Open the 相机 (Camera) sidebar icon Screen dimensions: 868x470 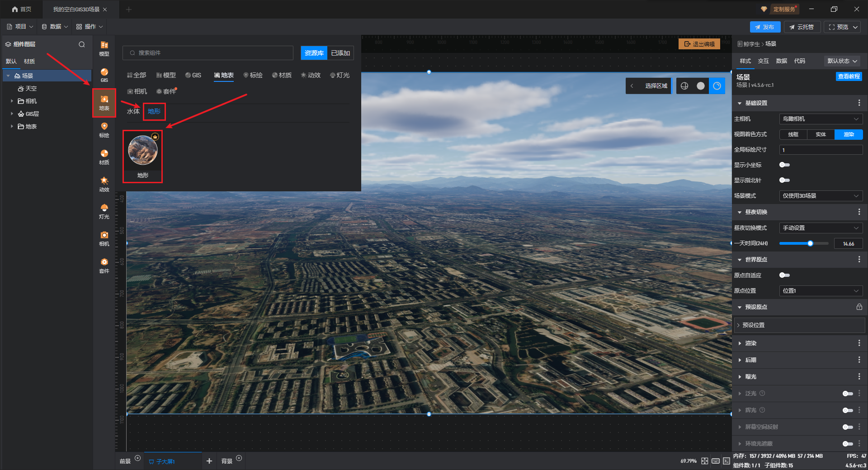point(104,238)
